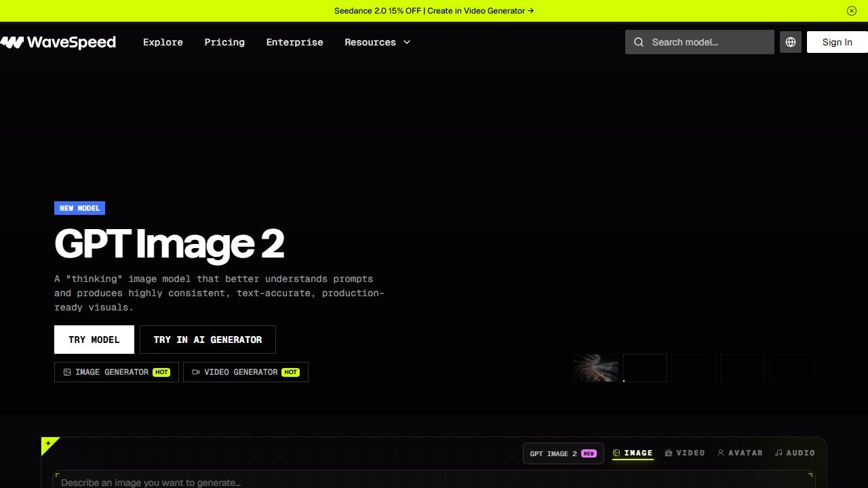
Task: Click the search magnifier icon
Action: coord(639,42)
